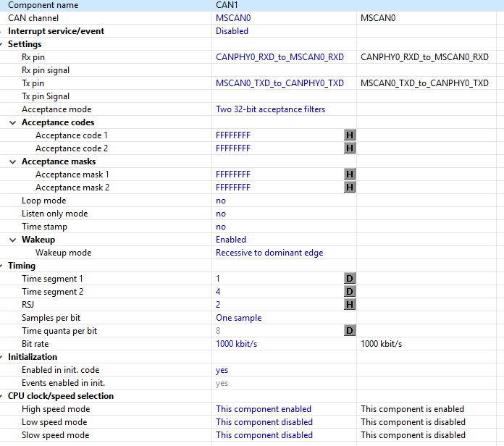
Task: Click the H radix button for RSJ
Action: pyautogui.click(x=350, y=305)
